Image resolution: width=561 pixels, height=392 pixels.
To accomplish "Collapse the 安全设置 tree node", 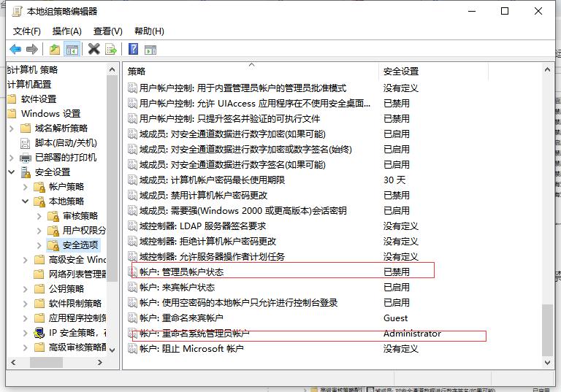I will click(x=12, y=172).
